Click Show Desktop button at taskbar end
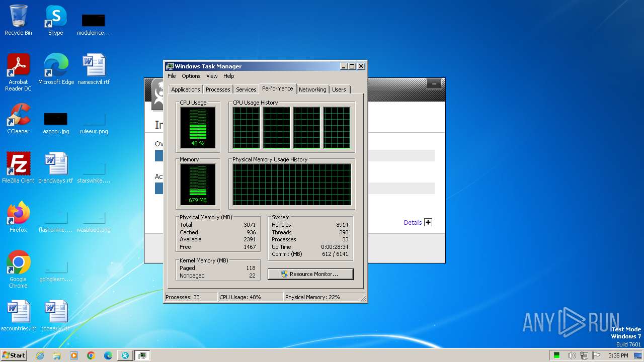This screenshot has height=362, width=644. (638, 355)
